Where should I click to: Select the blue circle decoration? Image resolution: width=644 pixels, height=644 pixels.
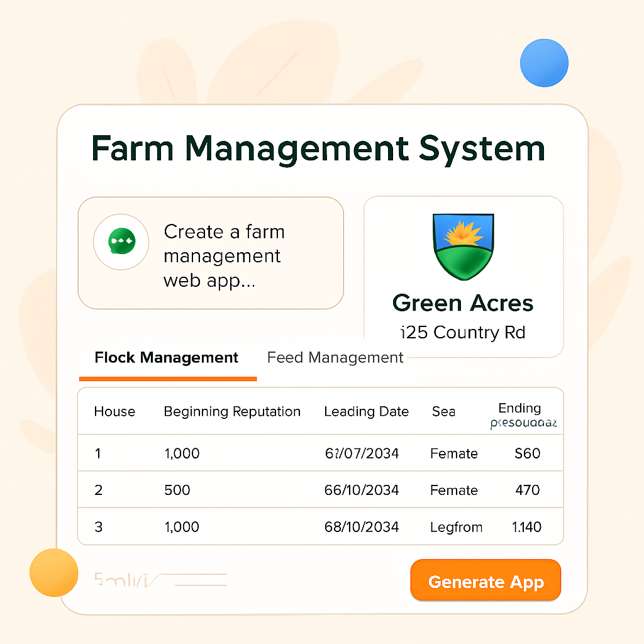pos(545,64)
